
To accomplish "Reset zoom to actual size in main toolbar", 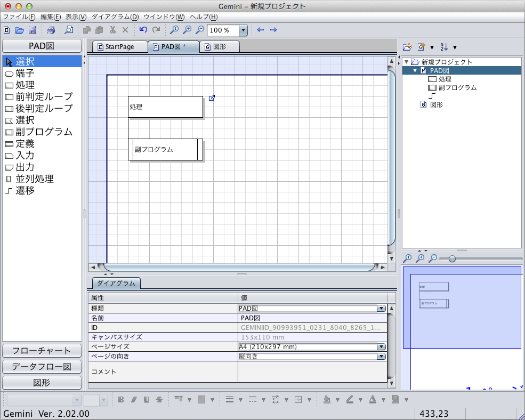I will 174,30.
